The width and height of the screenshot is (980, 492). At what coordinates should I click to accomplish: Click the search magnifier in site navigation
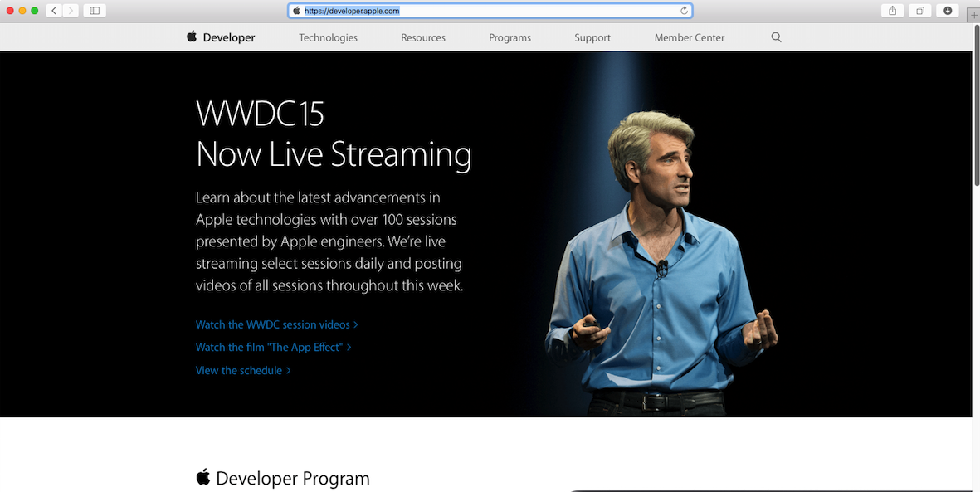[776, 37]
